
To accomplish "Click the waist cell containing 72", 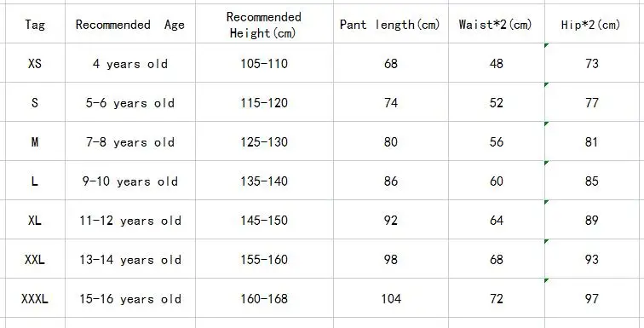I will click(496, 298).
